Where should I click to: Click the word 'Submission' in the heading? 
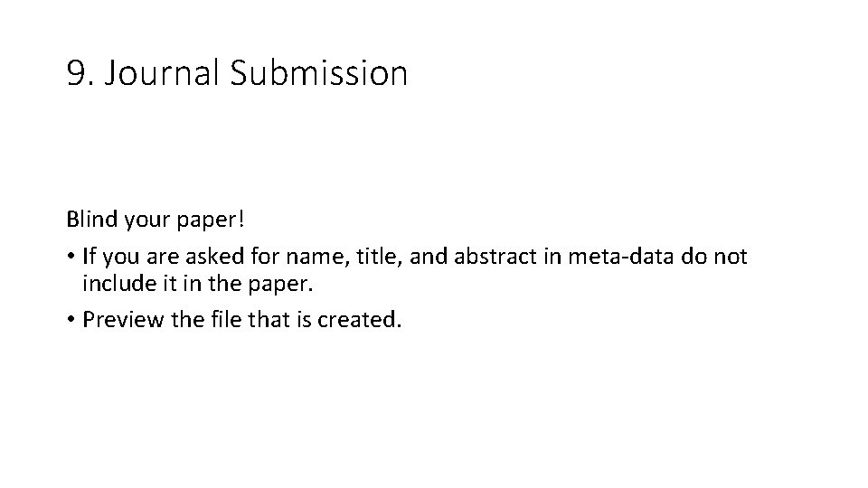point(318,73)
